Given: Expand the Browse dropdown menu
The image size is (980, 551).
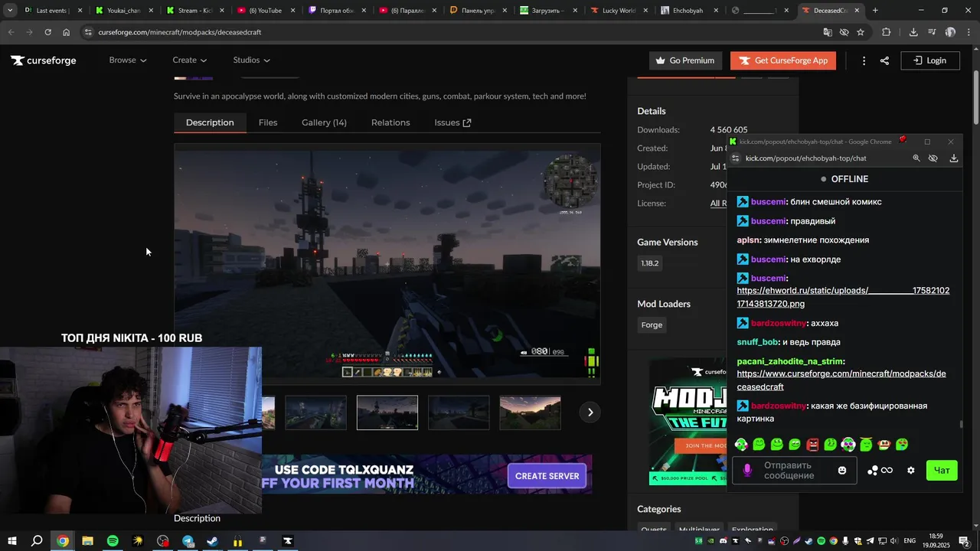Looking at the screenshot, I should [x=128, y=60].
